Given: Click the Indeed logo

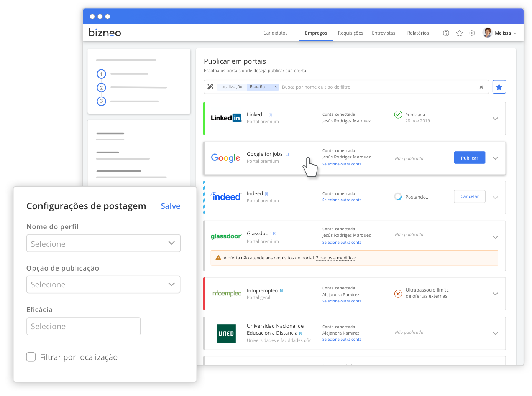Looking at the screenshot, I should click(226, 196).
